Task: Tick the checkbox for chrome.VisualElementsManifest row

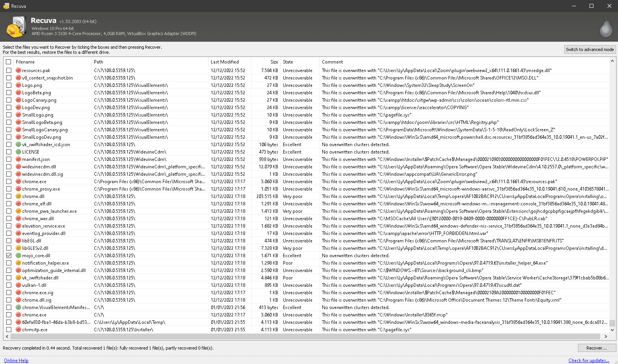Action: point(9,307)
